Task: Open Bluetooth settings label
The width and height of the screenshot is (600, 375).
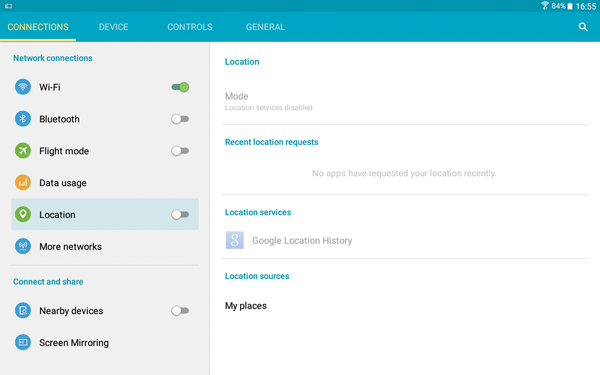Action: click(59, 119)
